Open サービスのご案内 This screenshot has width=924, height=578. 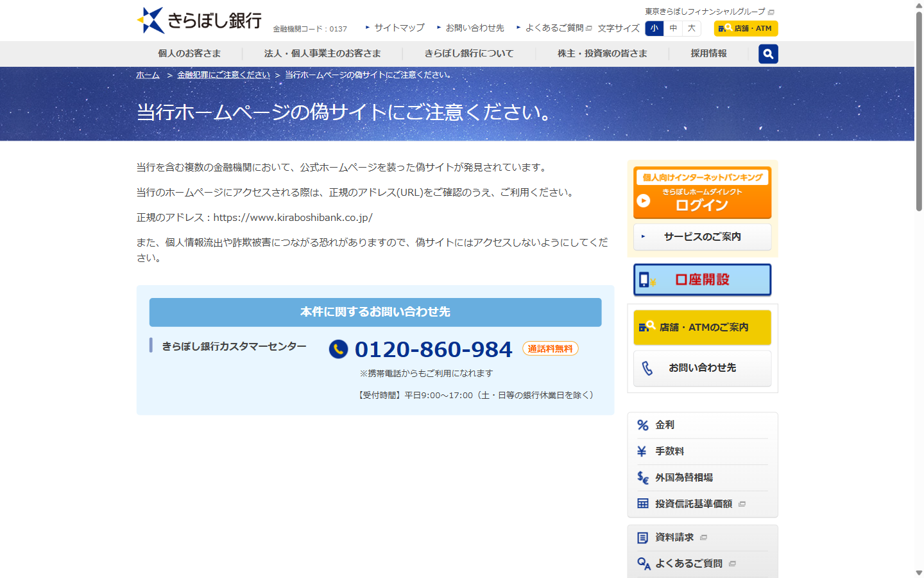click(703, 236)
